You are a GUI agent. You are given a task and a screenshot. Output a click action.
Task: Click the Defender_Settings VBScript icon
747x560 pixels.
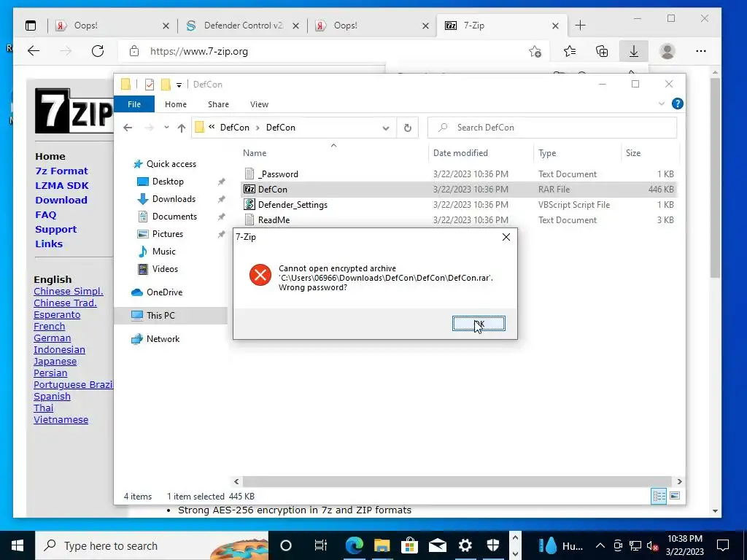(x=249, y=205)
